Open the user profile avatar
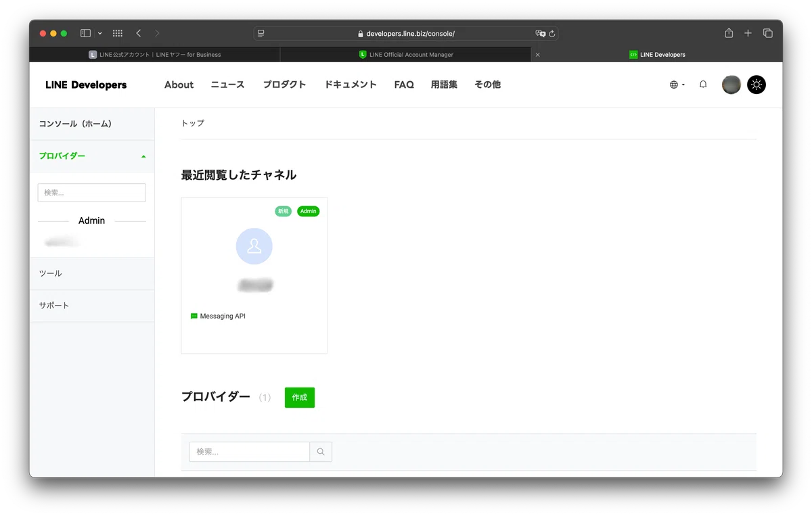 click(x=731, y=85)
